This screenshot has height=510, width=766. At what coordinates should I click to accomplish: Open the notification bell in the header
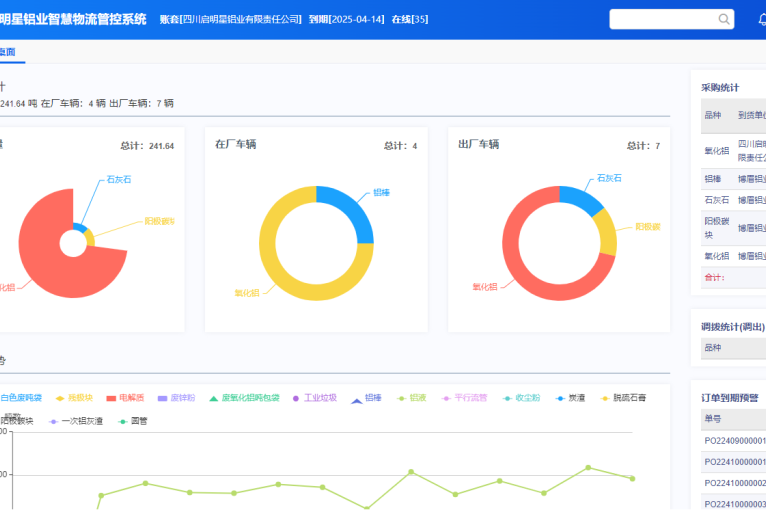[x=762, y=20]
